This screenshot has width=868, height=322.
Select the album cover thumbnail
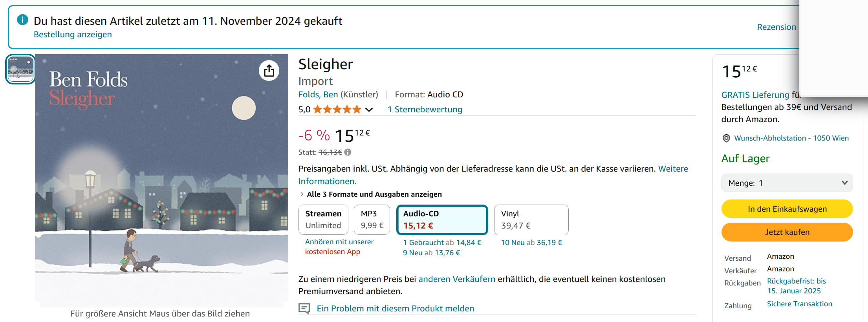coord(20,69)
